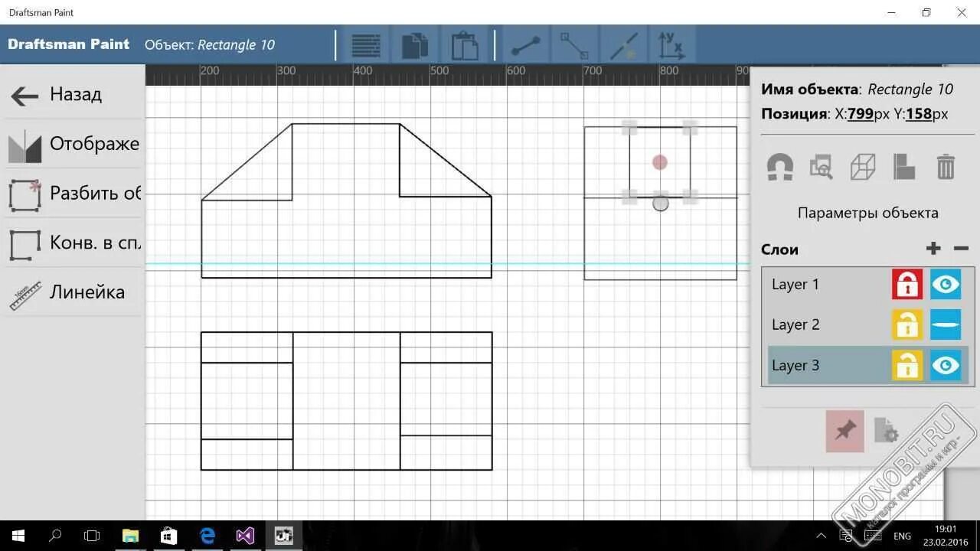Click the object name Rectangle 10
The height and width of the screenshot is (551, 980).
[910, 90]
